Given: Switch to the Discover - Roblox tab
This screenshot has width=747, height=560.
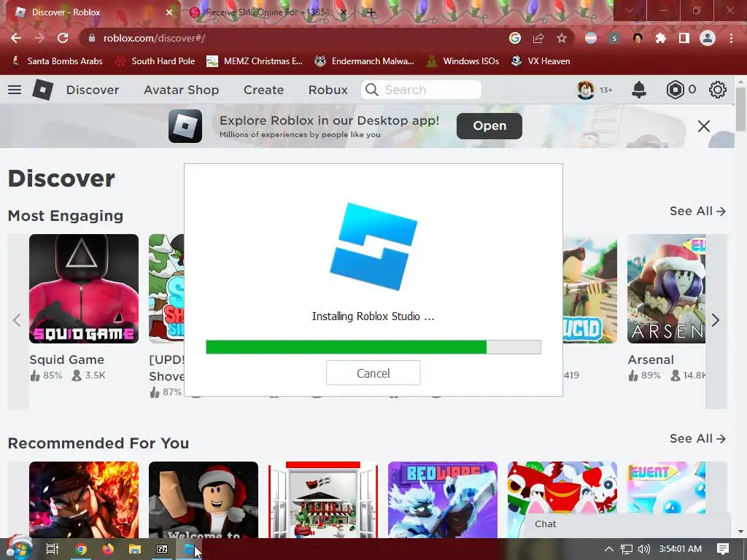Looking at the screenshot, I should (90, 12).
